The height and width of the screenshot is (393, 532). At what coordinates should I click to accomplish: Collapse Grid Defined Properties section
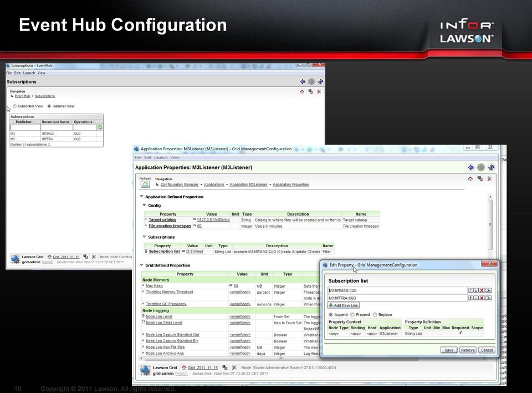(141, 265)
